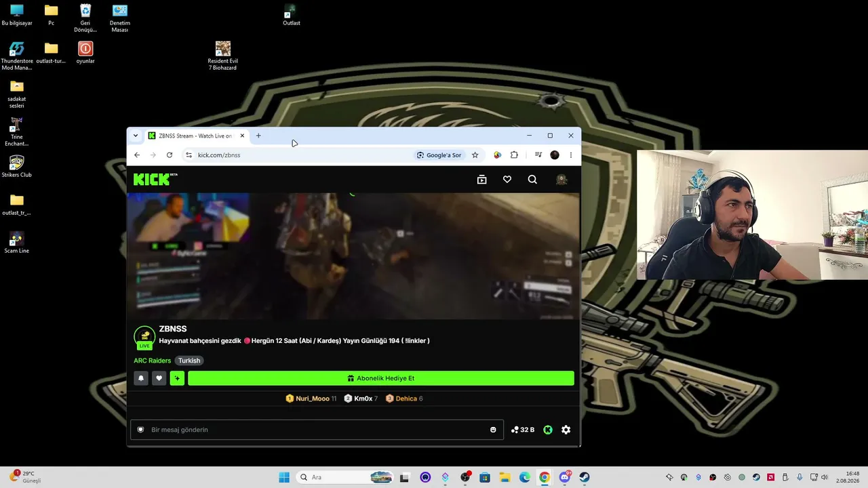The height and width of the screenshot is (488, 868).
Task: Select Bu bilgisayar desktop icon
Action: [x=17, y=15]
